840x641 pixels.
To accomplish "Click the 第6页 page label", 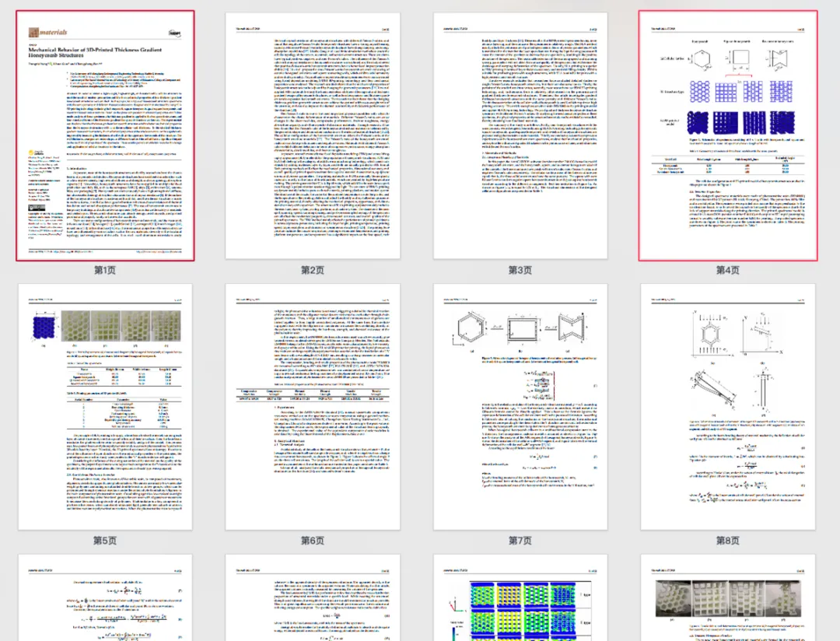I will (313, 541).
